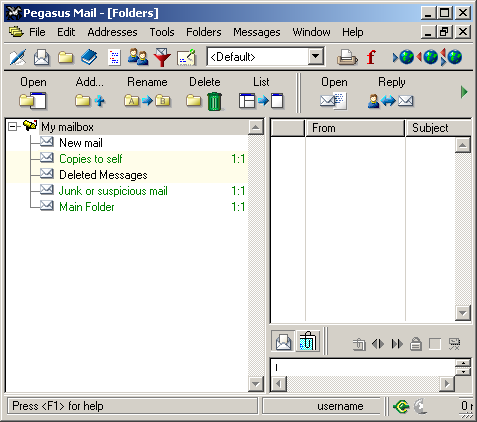Click folder tree scrollbar up arrow

[256, 127]
